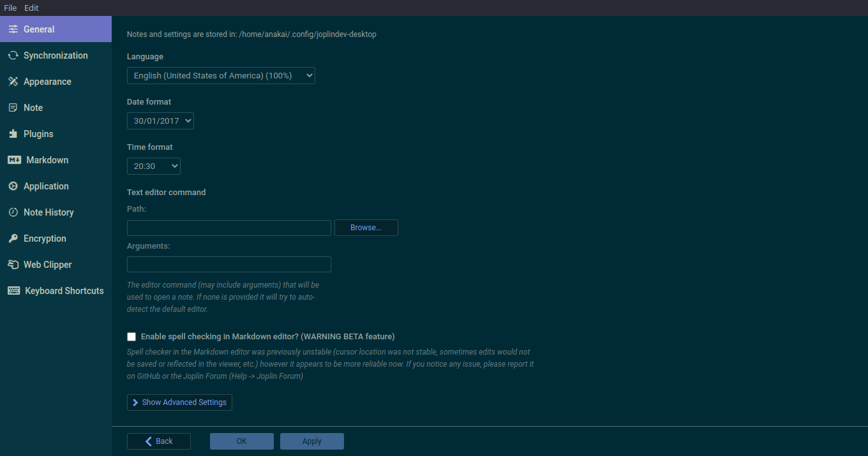The image size is (868, 456).
Task: Change the Date format selection
Action: coord(160,121)
